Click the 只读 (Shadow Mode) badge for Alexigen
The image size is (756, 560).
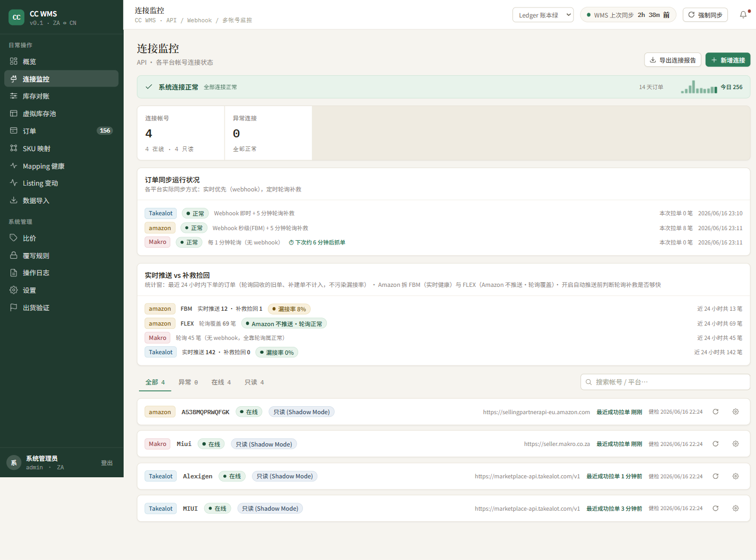285,476
